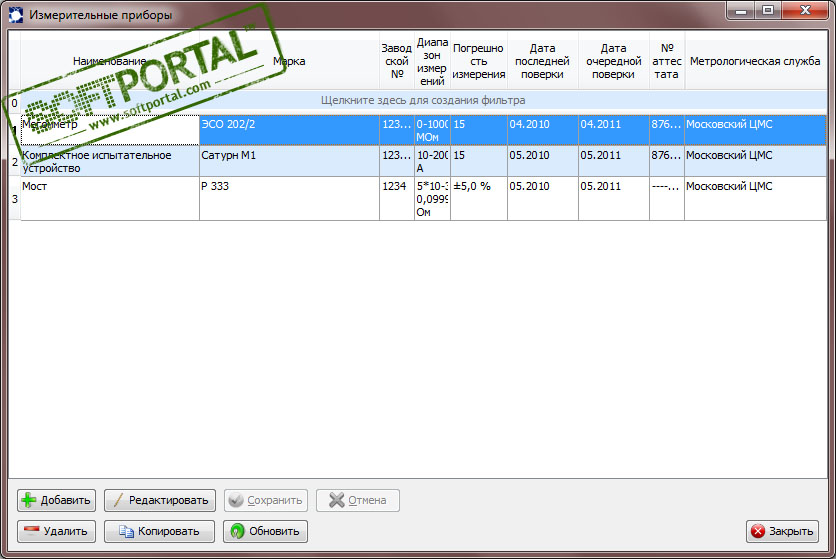Click Дата очередной поверки column header
This screenshot has width=836, height=559.
(x=614, y=61)
